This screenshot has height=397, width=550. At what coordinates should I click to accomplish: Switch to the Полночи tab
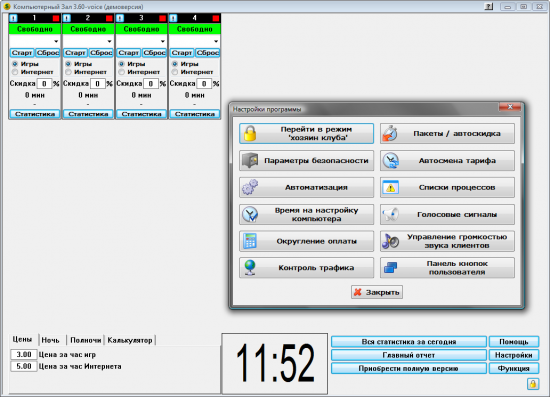86,340
